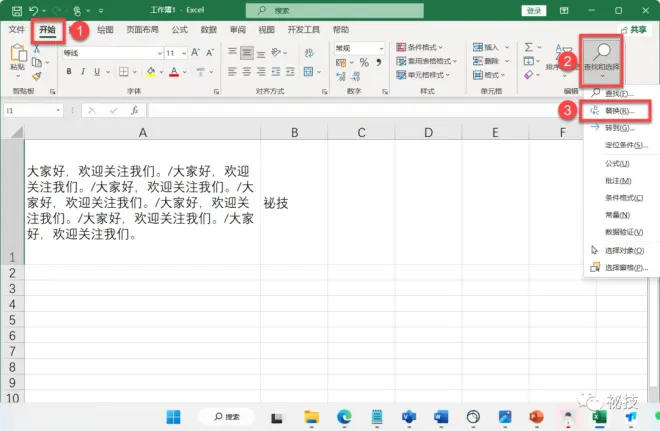
Task: Click the Copy icon in clipboard group
Action: coord(37,62)
